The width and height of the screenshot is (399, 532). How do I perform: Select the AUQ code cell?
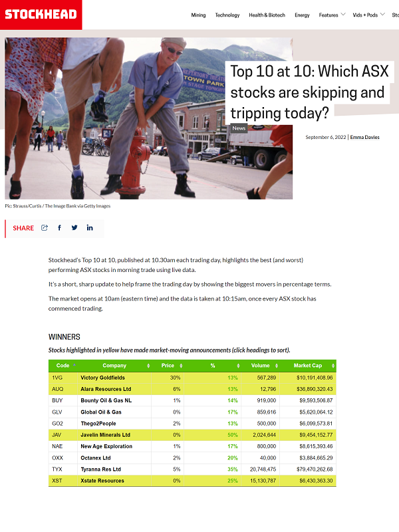click(x=63, y=389)
